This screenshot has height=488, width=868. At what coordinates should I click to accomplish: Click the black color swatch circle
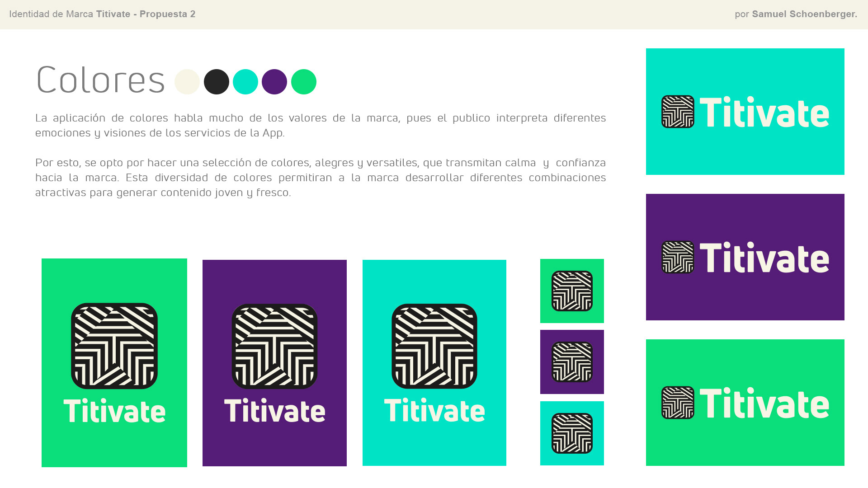216,82
